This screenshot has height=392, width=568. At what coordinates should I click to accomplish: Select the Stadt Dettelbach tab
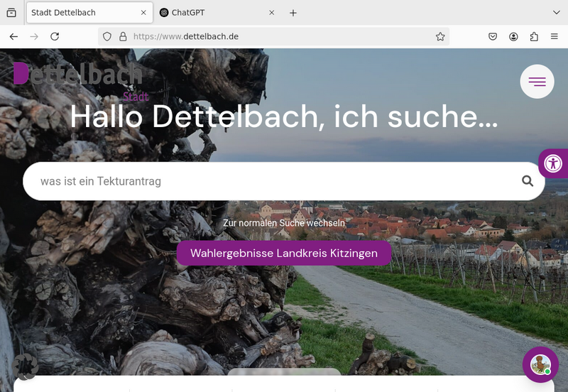[x=89, y=13]
